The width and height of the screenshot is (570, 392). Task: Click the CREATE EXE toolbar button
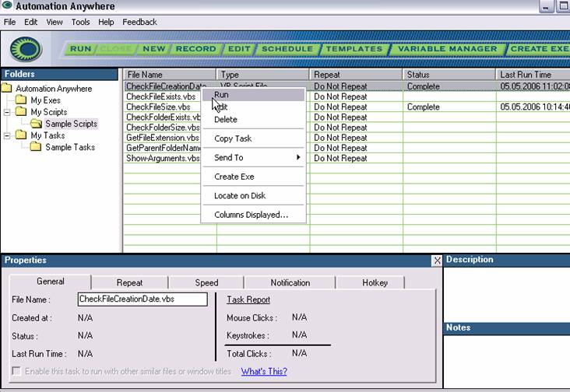point(539,49)
